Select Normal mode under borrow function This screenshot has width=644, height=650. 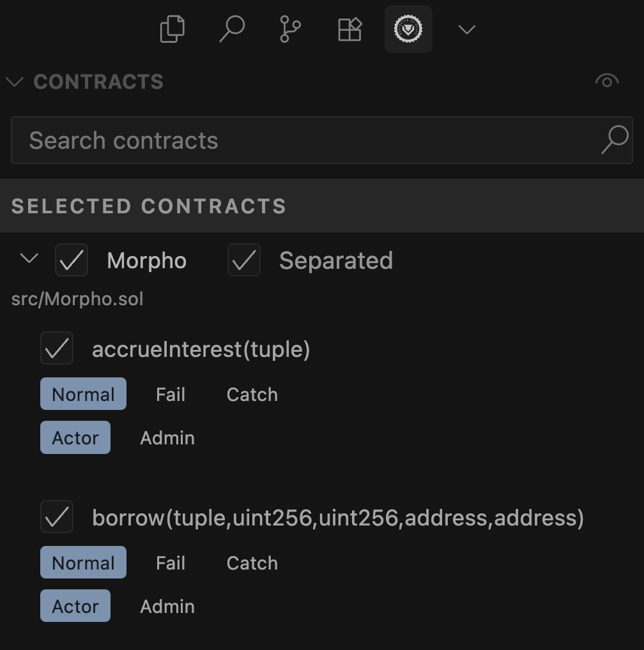(x=83, y=563)
